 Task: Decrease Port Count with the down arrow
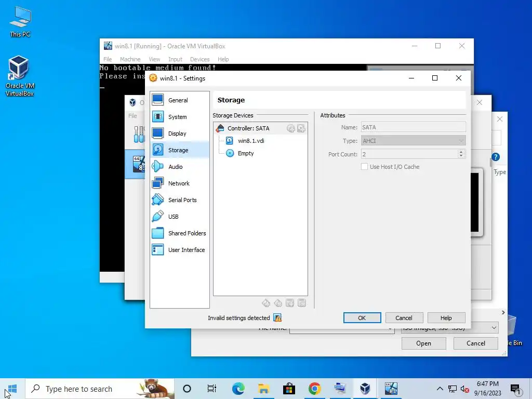(461, 156)
